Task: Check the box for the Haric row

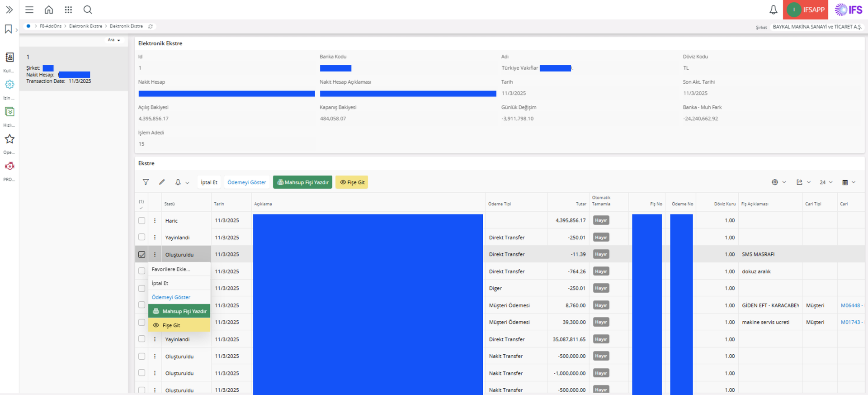Action: pos(142,220)
